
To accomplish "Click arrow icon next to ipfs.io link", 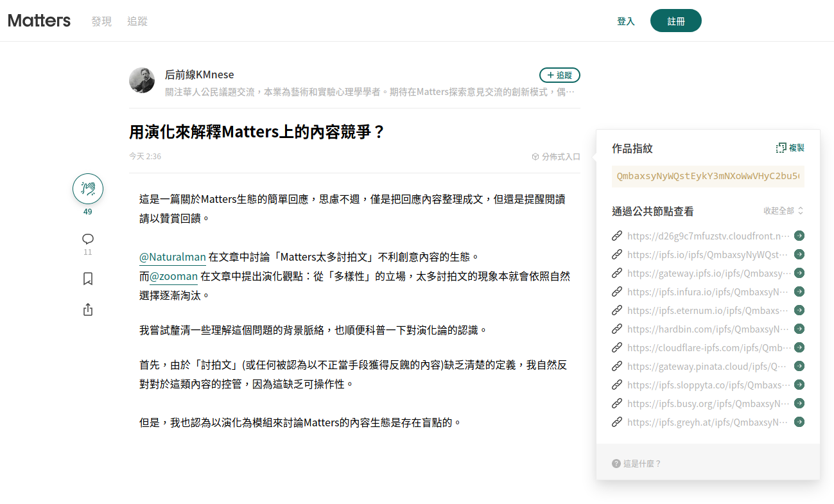I will [799, 254].
